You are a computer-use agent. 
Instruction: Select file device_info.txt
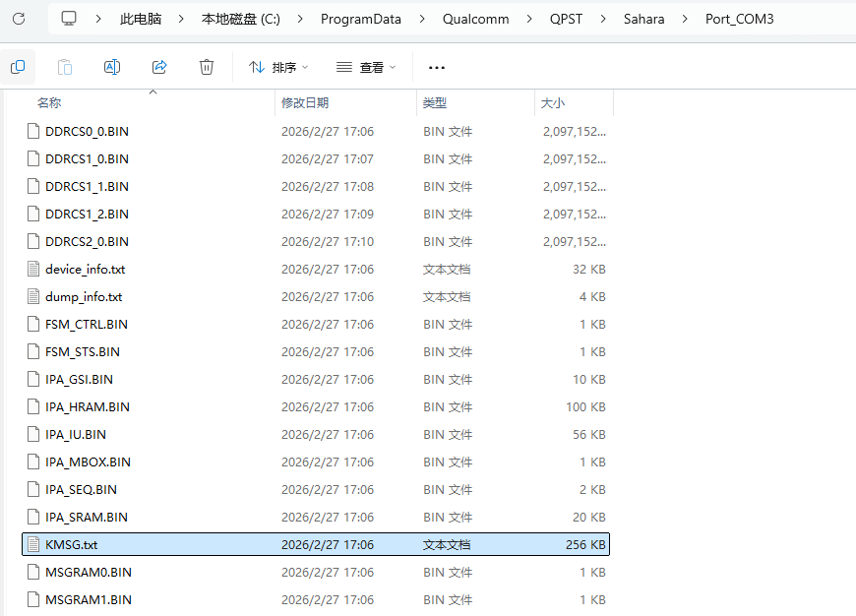pyautogui.click(x=316, y=270)
